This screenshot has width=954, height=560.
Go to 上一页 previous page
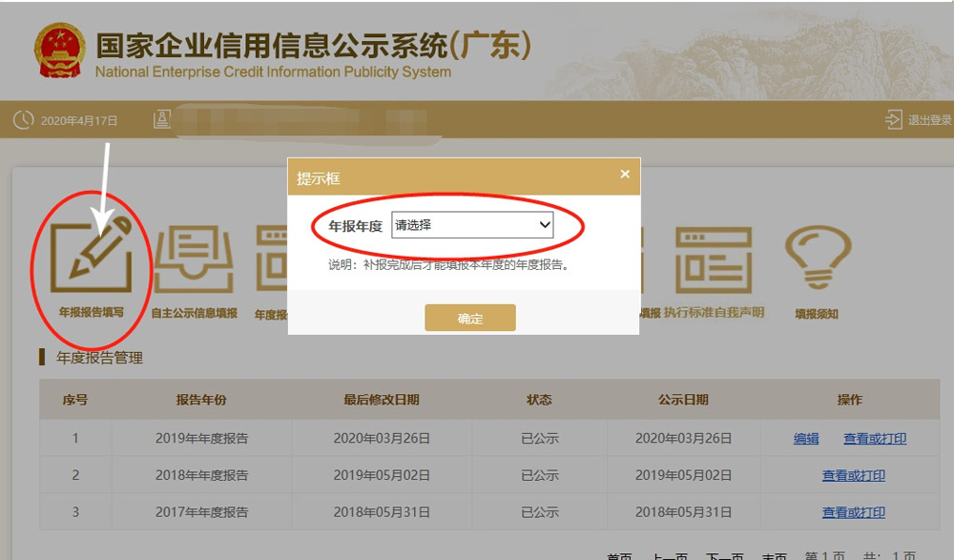669,555
